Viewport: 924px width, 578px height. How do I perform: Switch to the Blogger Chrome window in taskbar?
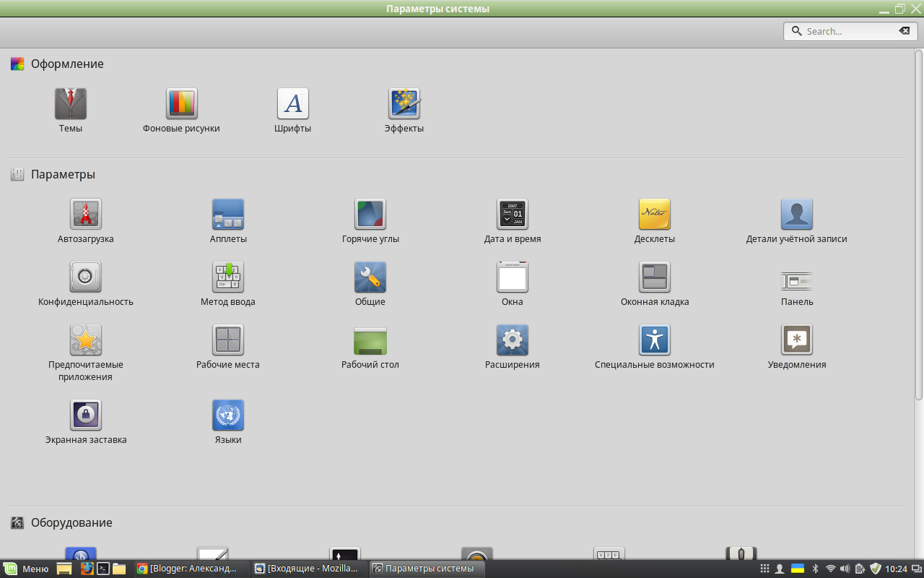point(193,569)
